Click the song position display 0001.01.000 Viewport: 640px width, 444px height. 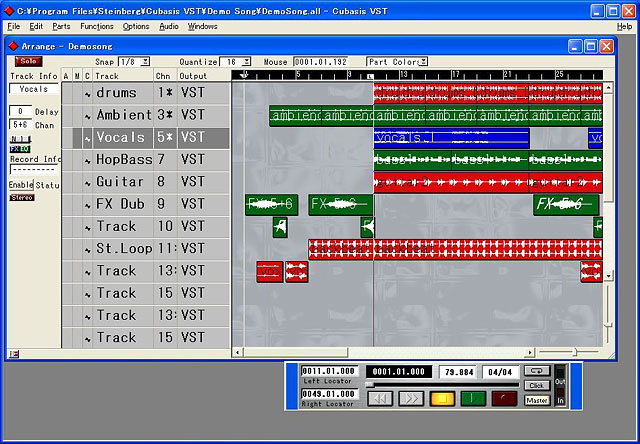click(x=399, y=371)
